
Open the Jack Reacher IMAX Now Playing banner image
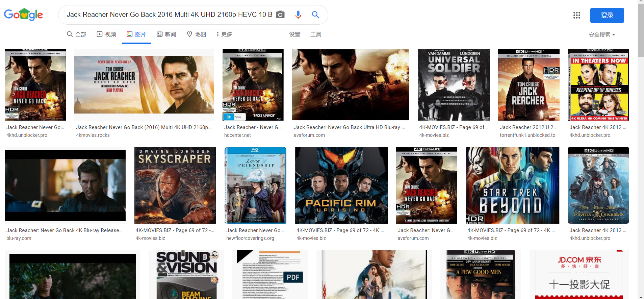pos(144,85)
